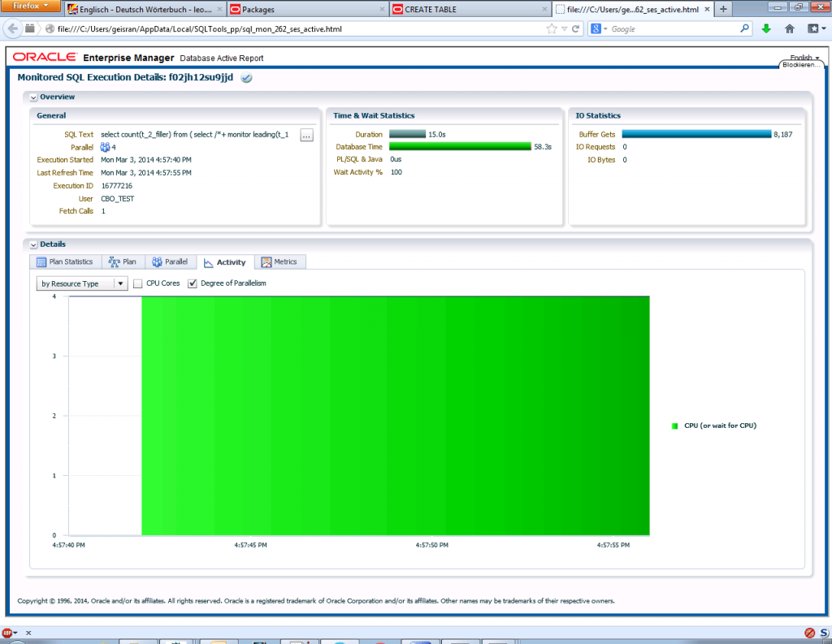Click the SQL Text select statement
Image resolution: width=832 pixels, height=644 pixels.
195,134
